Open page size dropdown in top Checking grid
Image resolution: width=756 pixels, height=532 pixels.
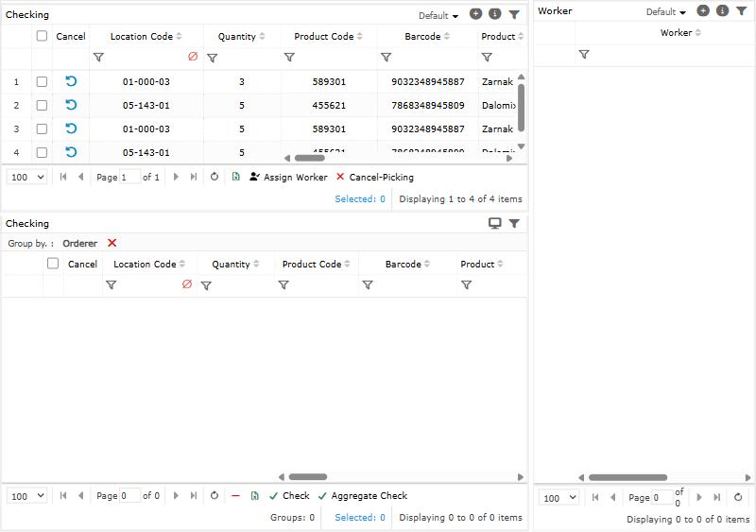click(x=27, y=177)
